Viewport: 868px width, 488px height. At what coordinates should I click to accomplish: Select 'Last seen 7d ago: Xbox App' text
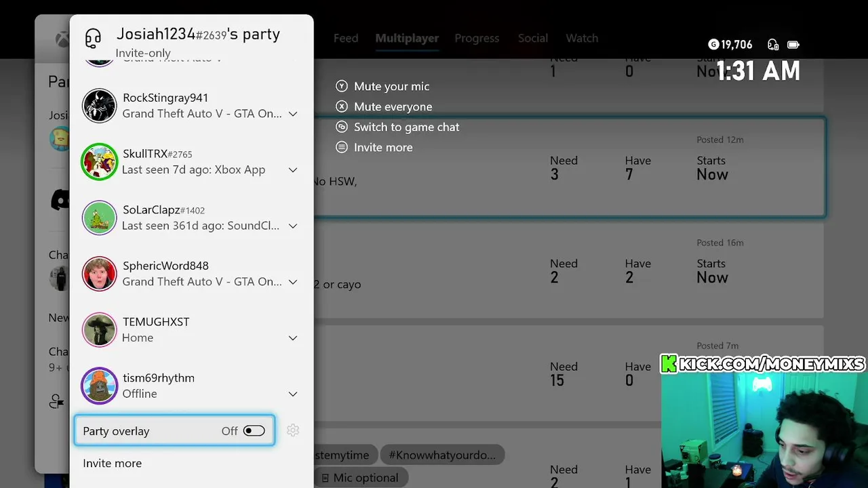(193, 169)
